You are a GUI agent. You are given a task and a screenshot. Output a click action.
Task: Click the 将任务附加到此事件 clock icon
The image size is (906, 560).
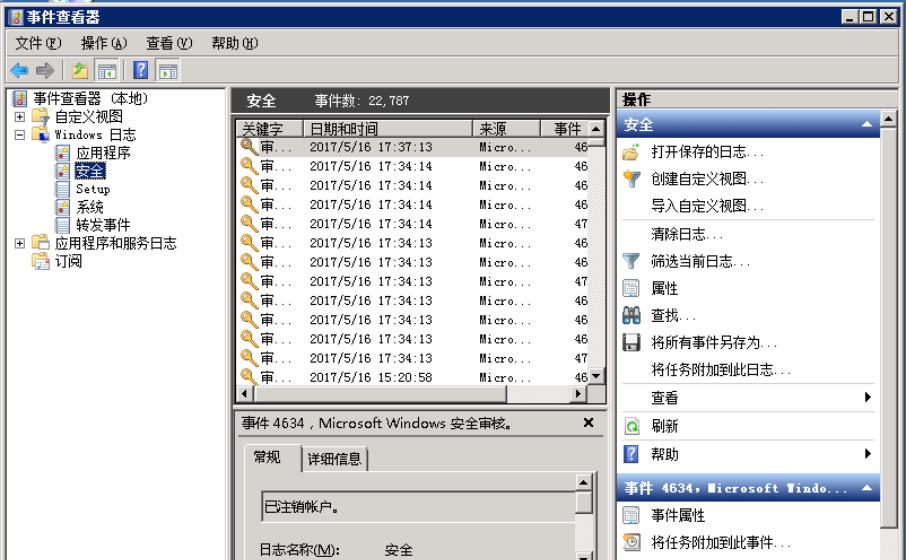click(x=631, y=542)
